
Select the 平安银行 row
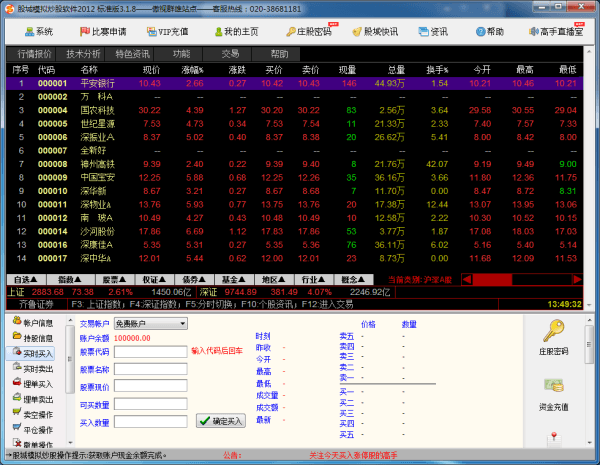coord(295,83)
